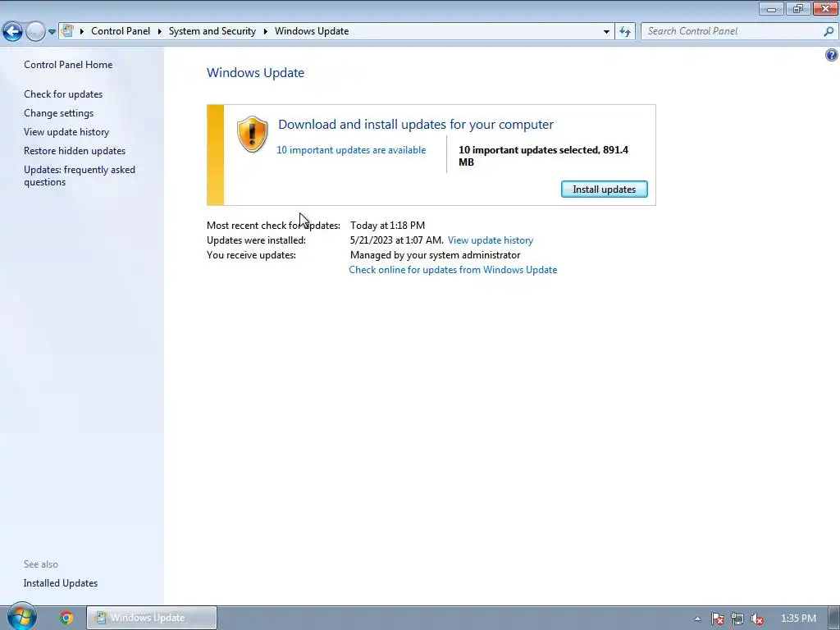Click '5/21/2023 at 1:07 AM.' text
Image resolution: width=840 pixels, height=630 pixels.
[x=396, y=240]
